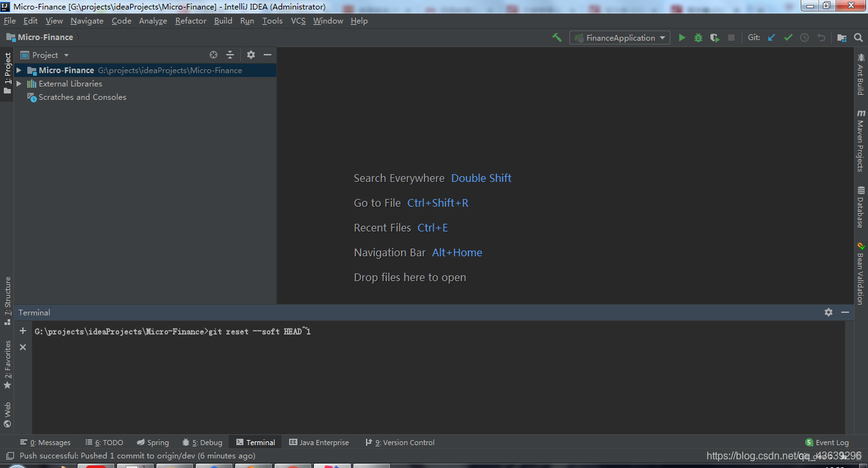Click the Ctrl+Shift+R shortcut hint
This screenshot has height=468, width=868.
click(438, 203)
